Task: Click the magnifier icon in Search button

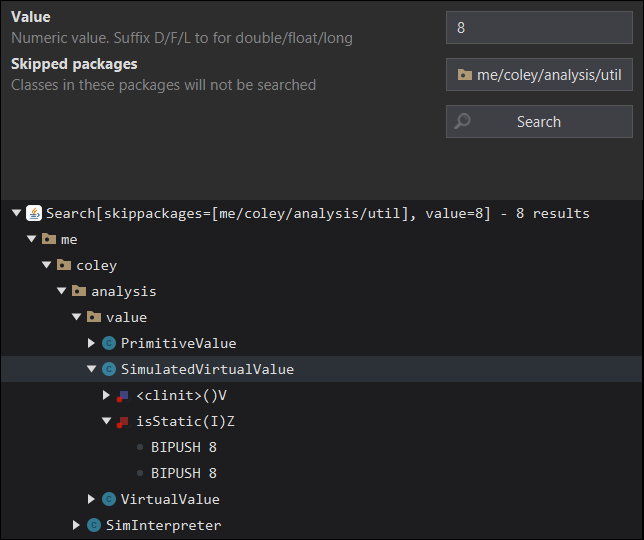Action: tap(462, 122)
